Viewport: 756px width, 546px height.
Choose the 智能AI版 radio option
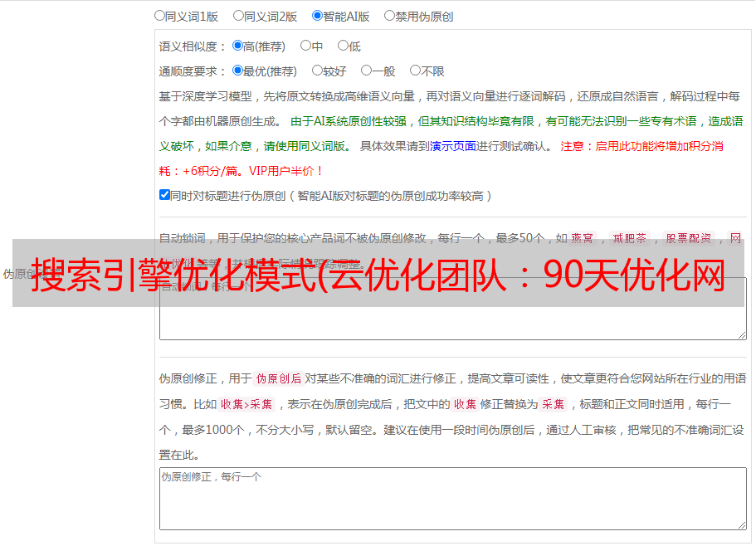(317, 16)
